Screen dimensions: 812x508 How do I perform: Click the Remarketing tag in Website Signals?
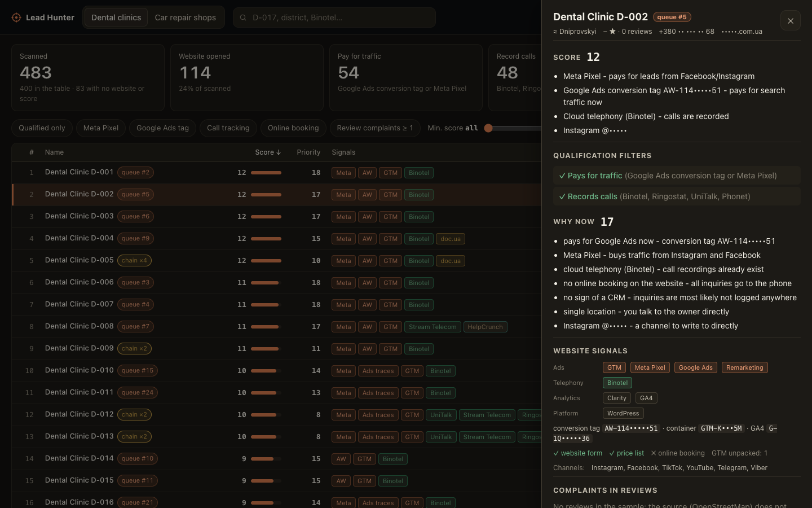point(744,367)
